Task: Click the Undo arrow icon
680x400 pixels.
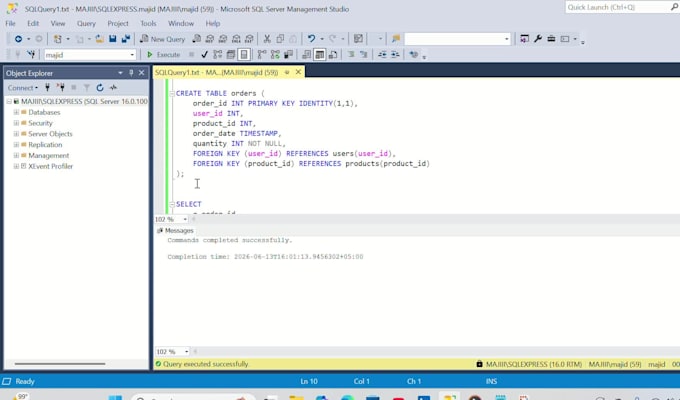Action: point(311,39)
